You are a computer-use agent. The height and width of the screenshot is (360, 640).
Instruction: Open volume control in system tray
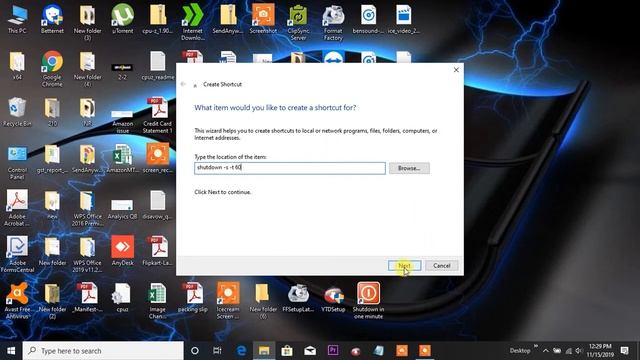pos(579,351)
